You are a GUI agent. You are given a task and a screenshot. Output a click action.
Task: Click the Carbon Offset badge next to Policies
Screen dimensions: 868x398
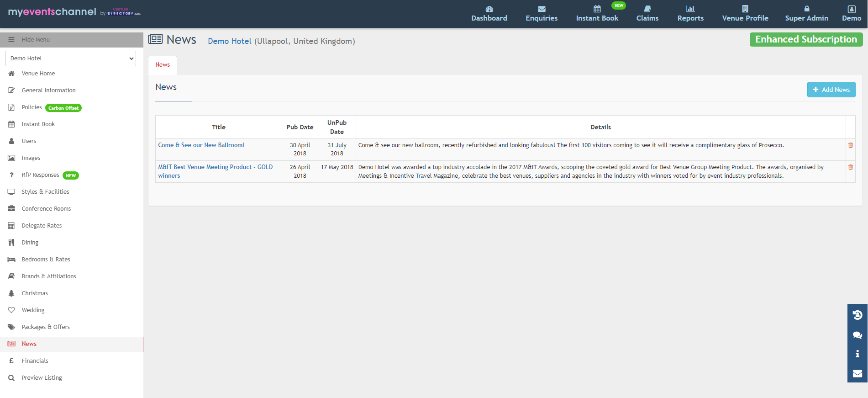pyautogui.click(x=63, y=108)
